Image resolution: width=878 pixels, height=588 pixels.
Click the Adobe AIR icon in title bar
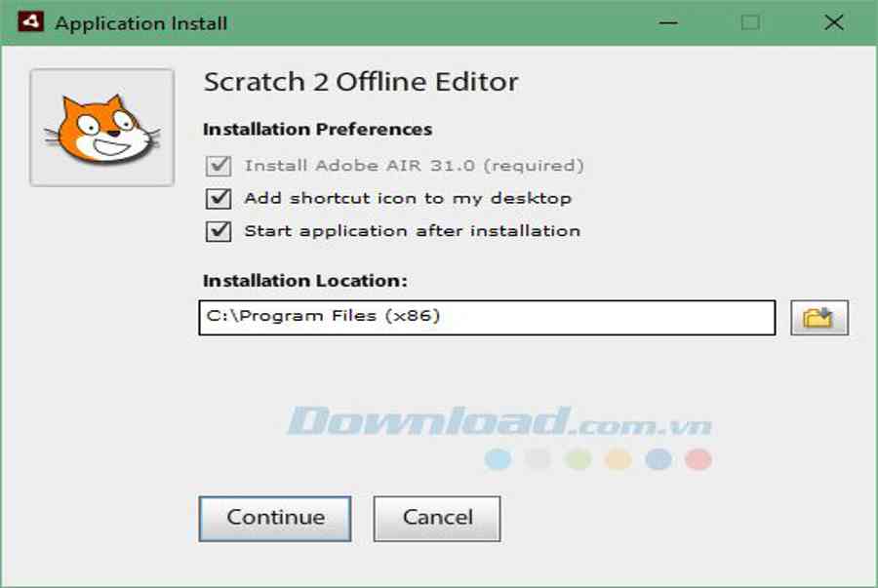[x=30, y=22]
